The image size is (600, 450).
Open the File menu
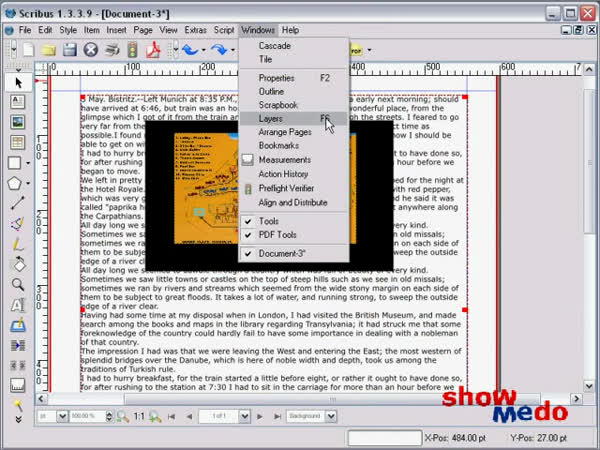coord(25,30)
